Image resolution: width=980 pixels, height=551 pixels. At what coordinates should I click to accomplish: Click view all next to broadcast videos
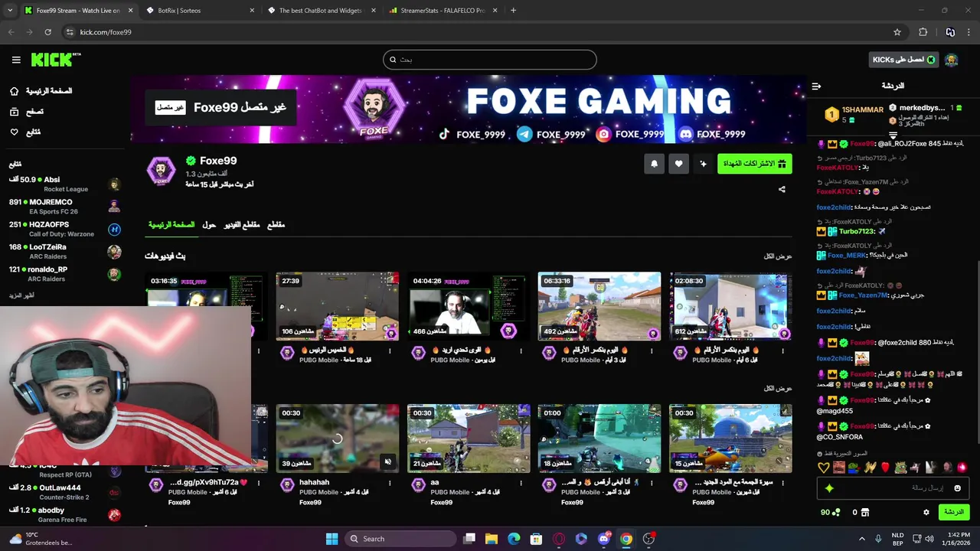click(x=778, y=256)
